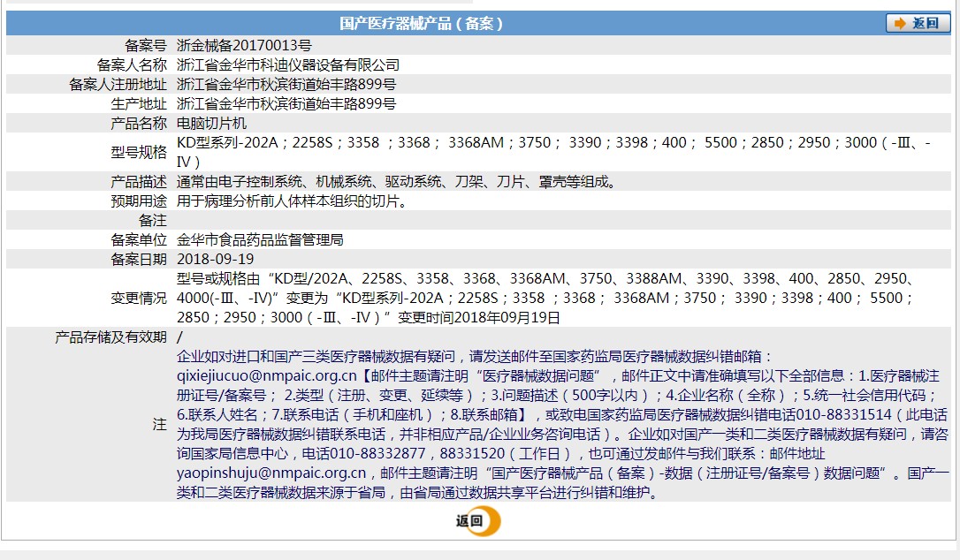Click the 备案单位 label
Image resolution: width=960 pixels, height=560 pixels.
139,240
